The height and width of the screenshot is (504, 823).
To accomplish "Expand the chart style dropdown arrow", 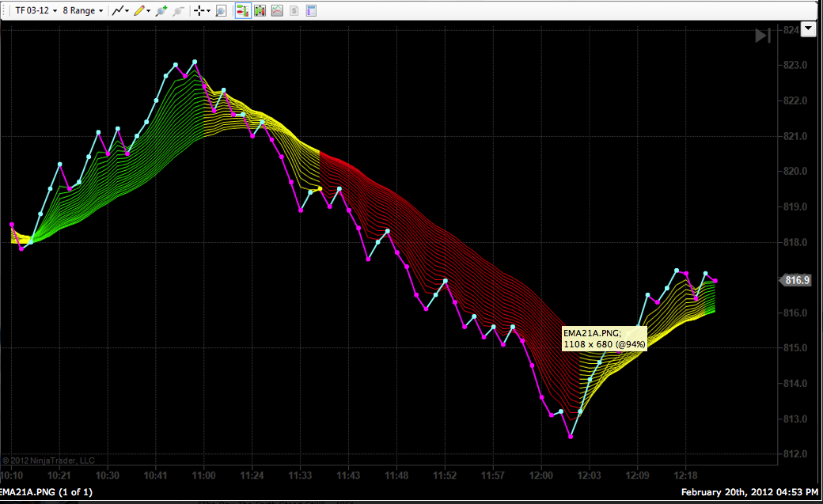I will 127,11.
